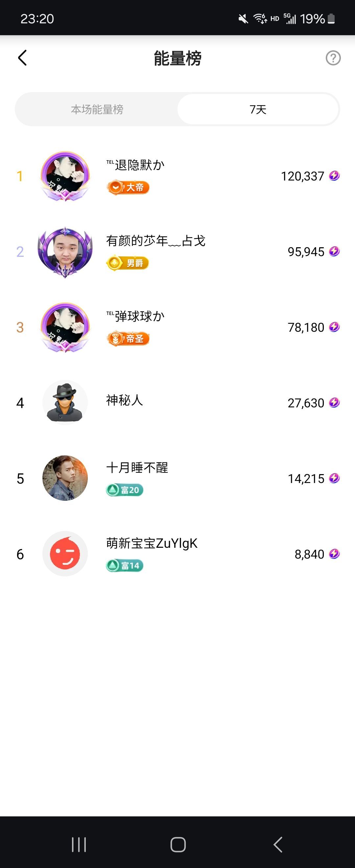Tap energy icon beside 120,337

[334, 176]
